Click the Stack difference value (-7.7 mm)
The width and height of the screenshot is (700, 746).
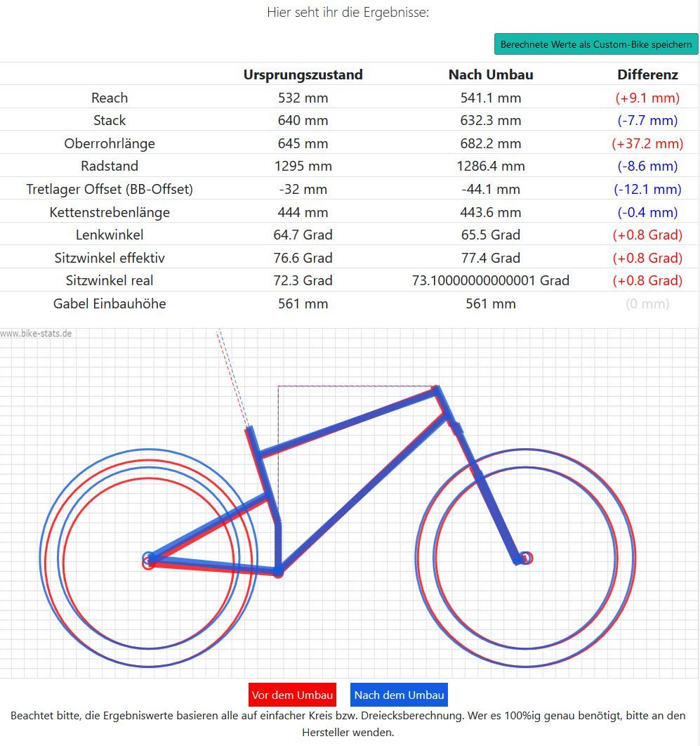click(647, 120)
